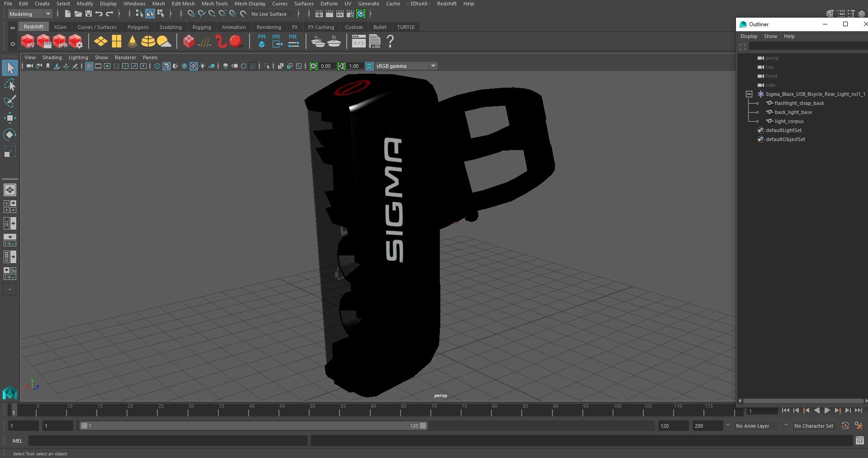Toggle Auto Keyframe button
The height and width of the screenshot is (458, 868).
coord(845,426)
